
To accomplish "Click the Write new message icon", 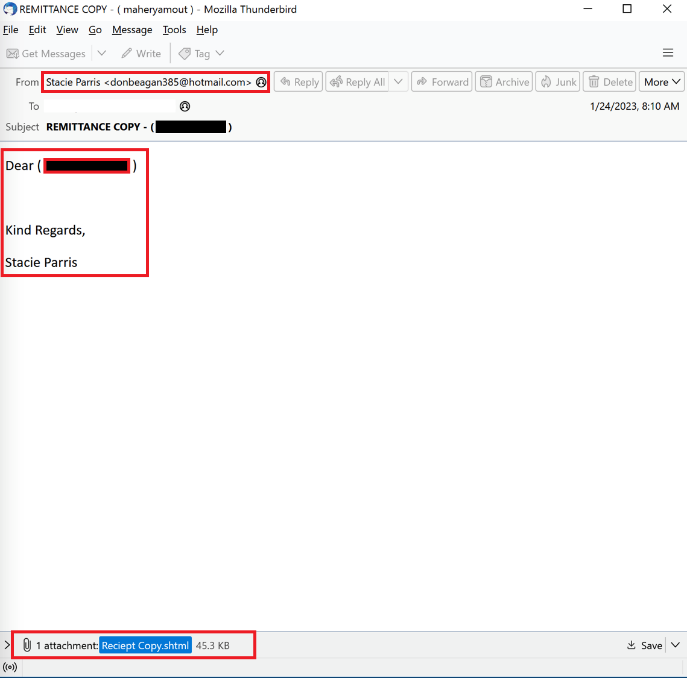I will (127, 53).
